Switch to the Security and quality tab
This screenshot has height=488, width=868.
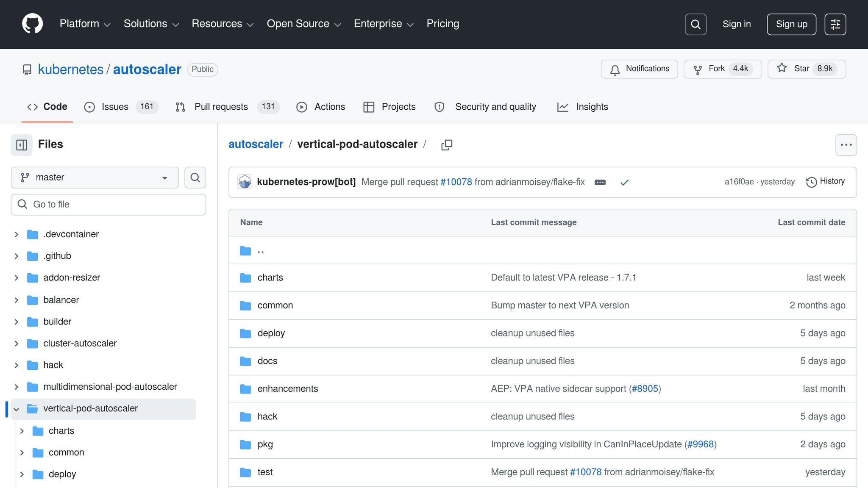click(485, 107)
